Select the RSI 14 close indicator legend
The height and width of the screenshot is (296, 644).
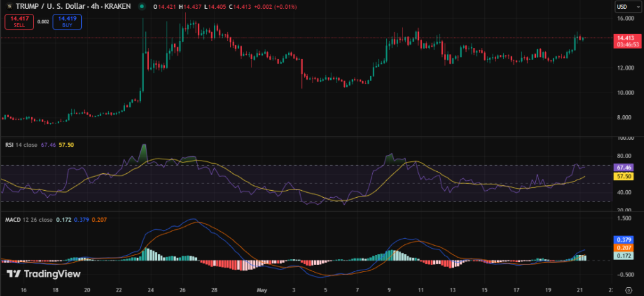click(21, 145)
